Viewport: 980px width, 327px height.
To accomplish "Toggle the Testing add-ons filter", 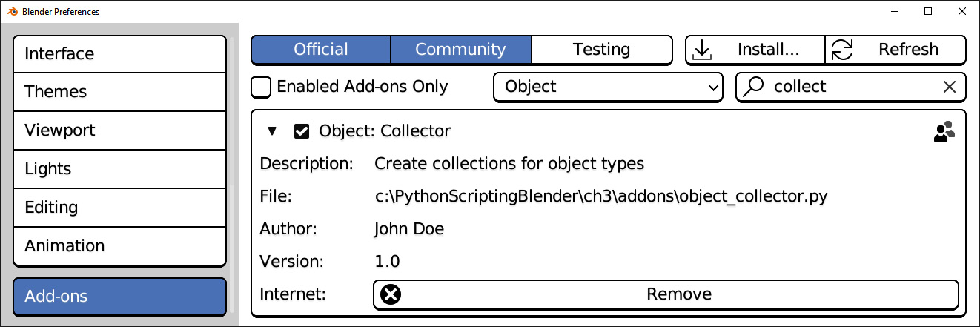I will 601,50.
